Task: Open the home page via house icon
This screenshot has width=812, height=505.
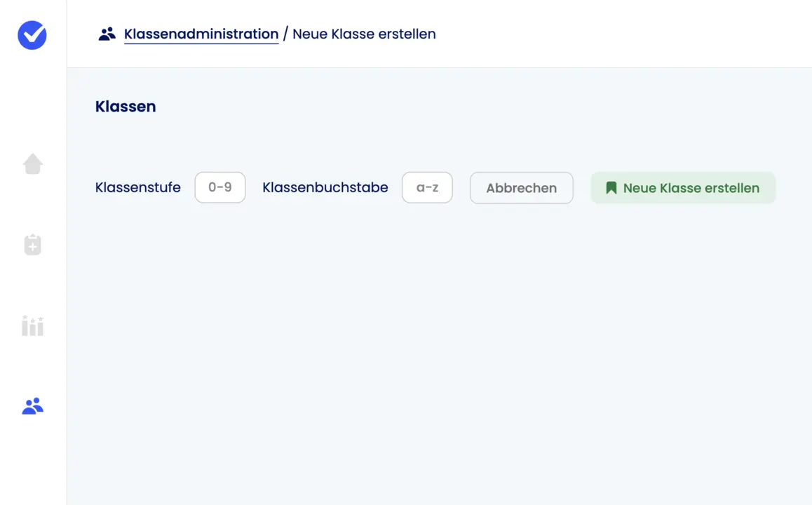Action: 33,163
